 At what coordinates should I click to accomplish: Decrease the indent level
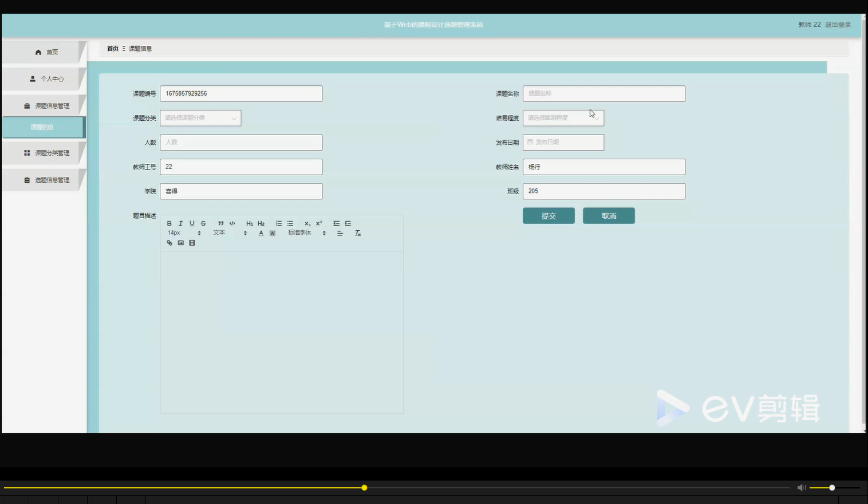(x=336, y=223)
